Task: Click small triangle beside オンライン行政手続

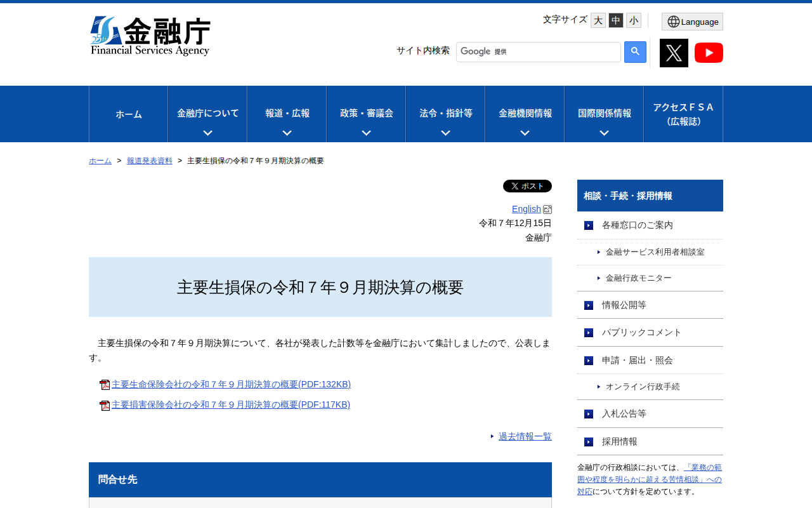Action: point(599,387)
